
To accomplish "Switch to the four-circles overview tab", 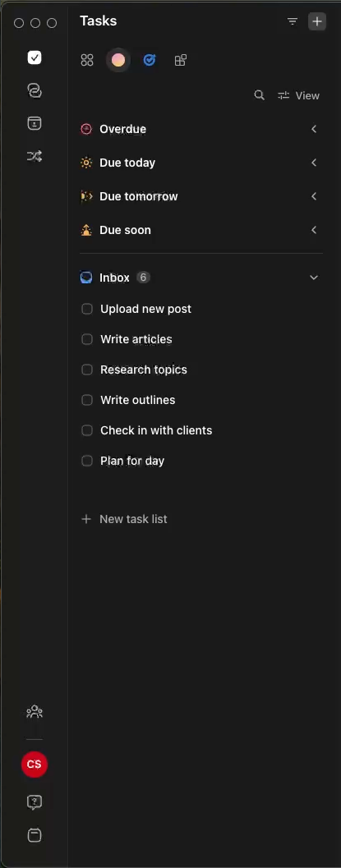I will tap(87, 60).
